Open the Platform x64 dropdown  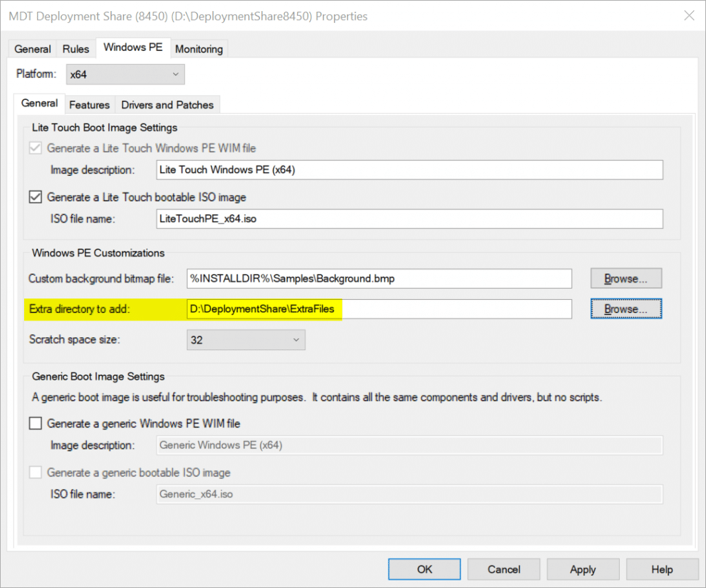point(125,74)
